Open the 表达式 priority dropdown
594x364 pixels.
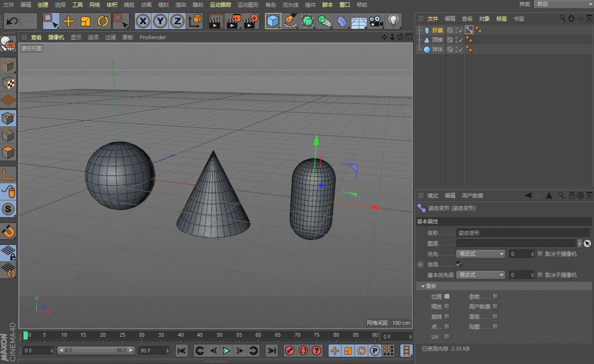[481, 254]
